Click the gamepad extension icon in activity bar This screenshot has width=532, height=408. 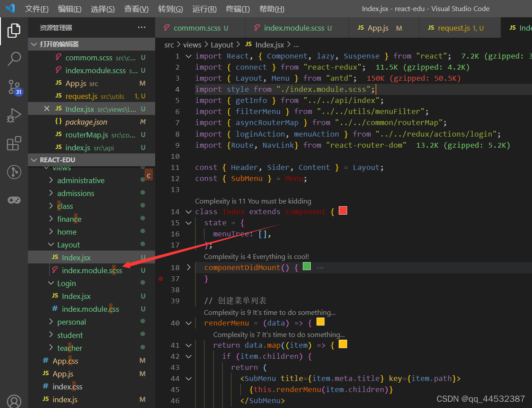pos(14,200)
